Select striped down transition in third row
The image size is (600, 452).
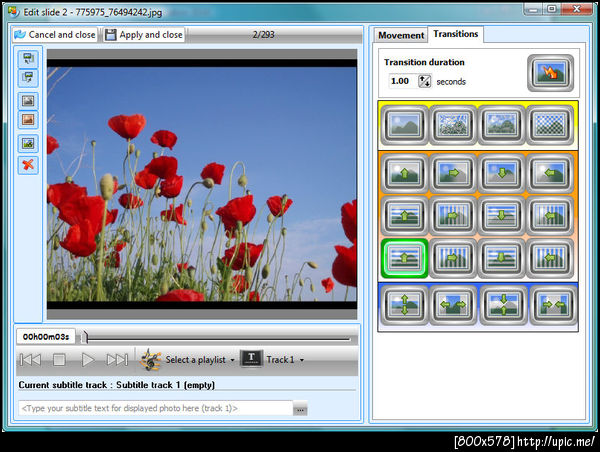501,216
